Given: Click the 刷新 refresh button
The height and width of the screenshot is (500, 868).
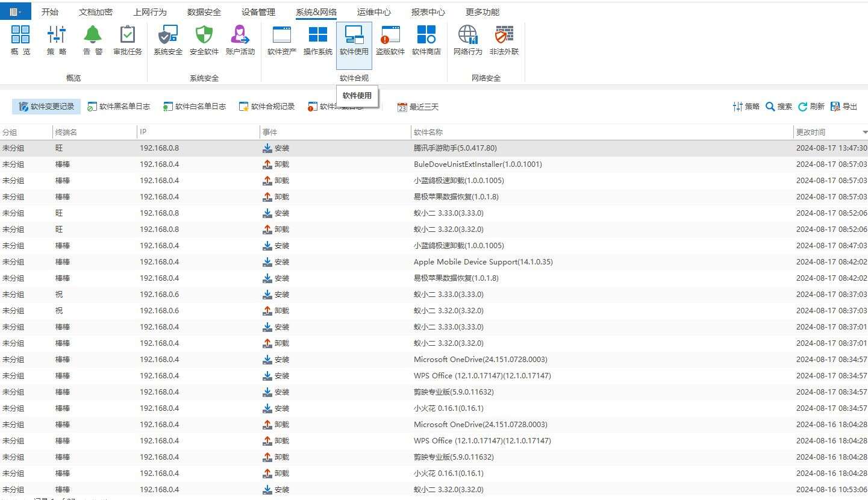Looking at the screenshot, I should pos(811,107).
